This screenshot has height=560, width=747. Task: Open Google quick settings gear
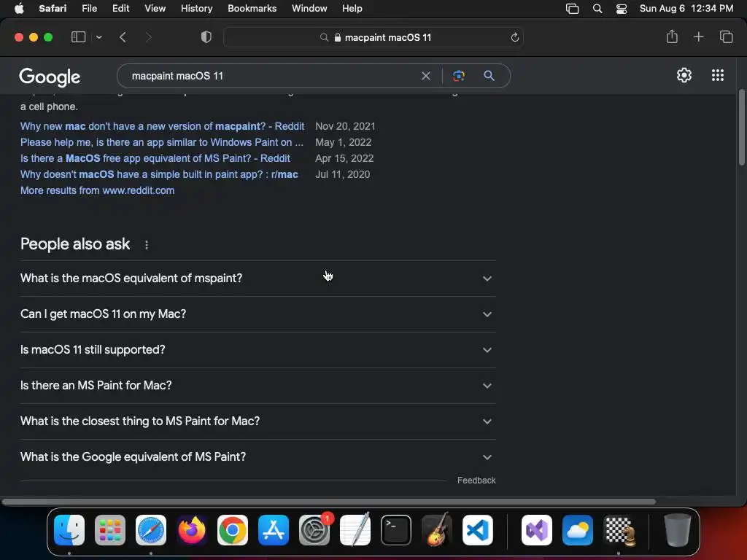point(684,75)
